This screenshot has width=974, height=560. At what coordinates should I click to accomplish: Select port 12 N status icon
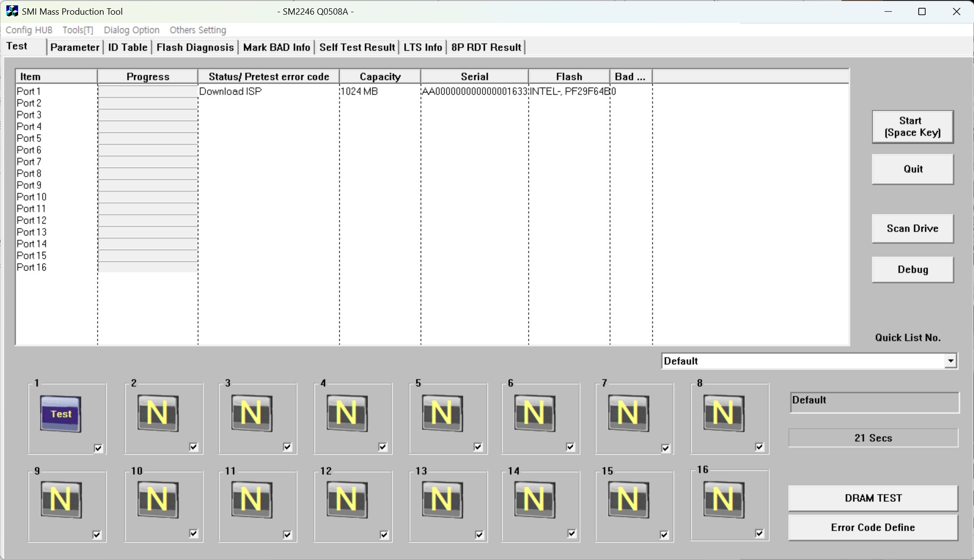pos(347,499)
